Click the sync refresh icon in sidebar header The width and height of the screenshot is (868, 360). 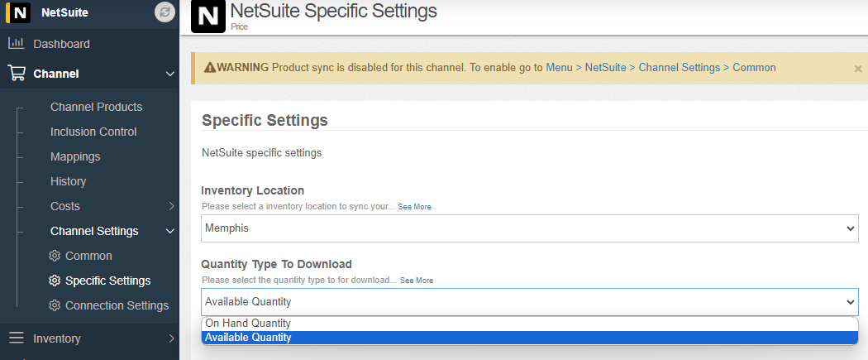coord(165,12)
